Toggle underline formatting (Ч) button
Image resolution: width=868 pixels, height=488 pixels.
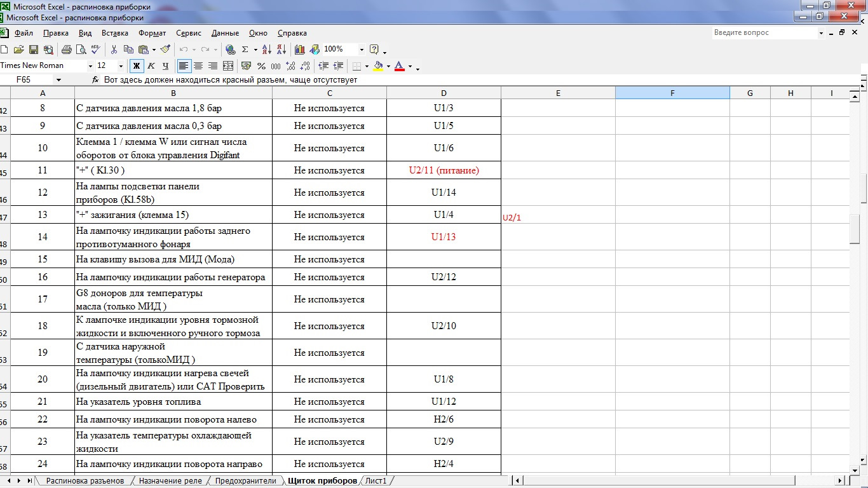[x=165, y=65]
